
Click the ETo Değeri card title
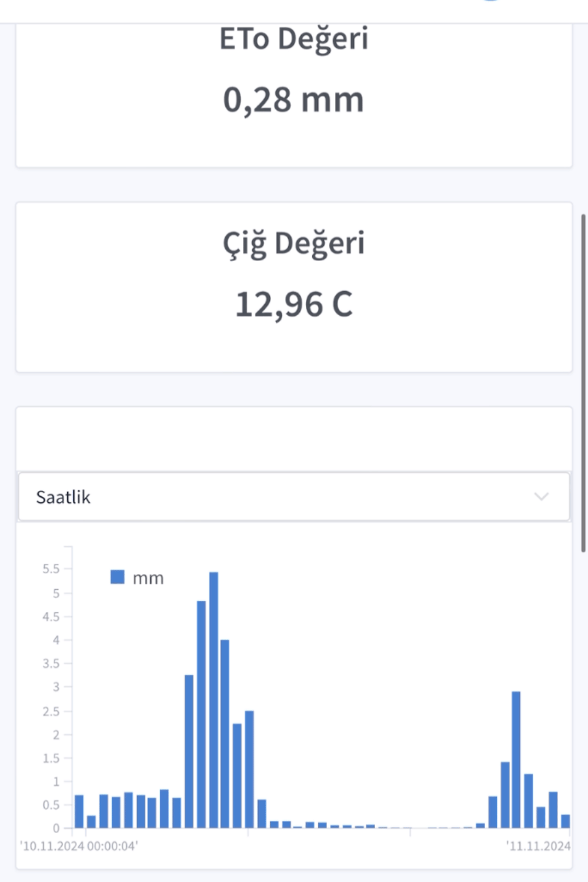coord(293,39)
